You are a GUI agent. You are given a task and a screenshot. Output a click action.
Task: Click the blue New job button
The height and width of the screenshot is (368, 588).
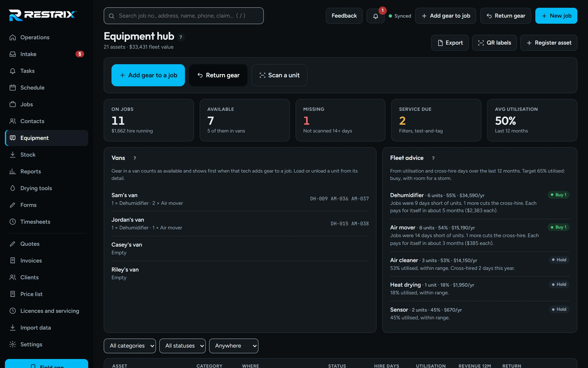(x=556, y=16)
